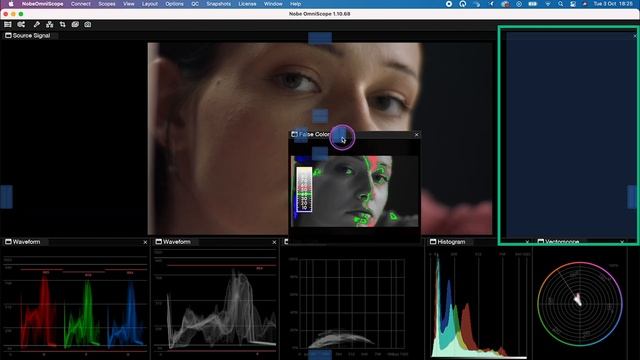Close the Vectorscope panel
The image size is (640, 360).
tap(622, 242)
